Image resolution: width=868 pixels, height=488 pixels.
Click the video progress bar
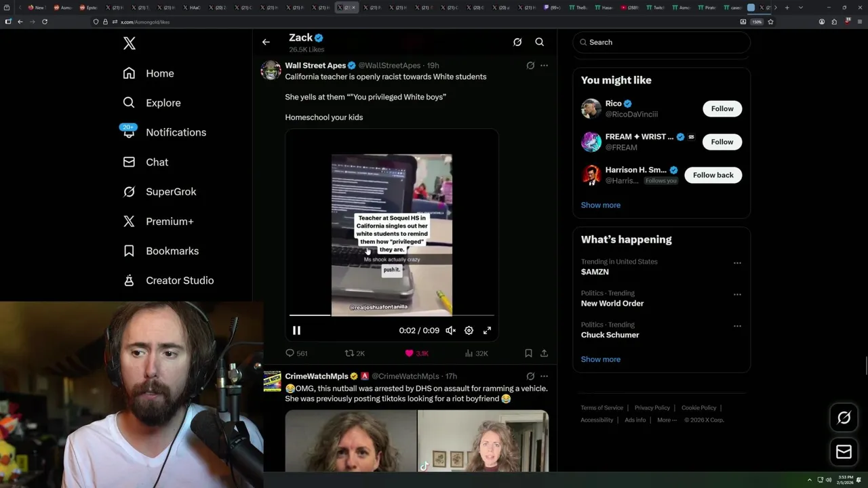tap(392, 315)
